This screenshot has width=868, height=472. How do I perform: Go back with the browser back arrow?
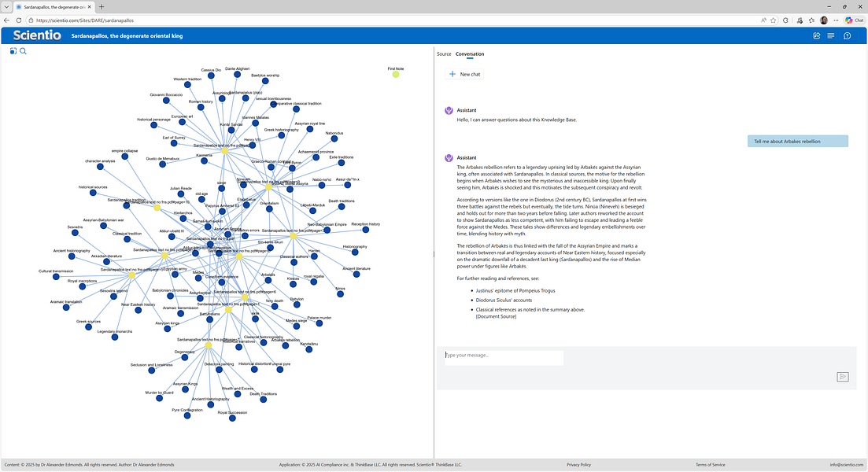[6, 20]
